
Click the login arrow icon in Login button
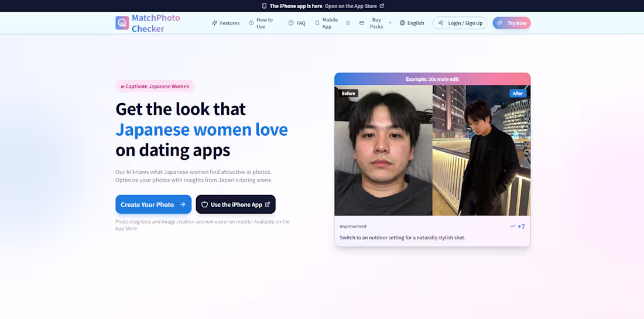coord(440,23)
